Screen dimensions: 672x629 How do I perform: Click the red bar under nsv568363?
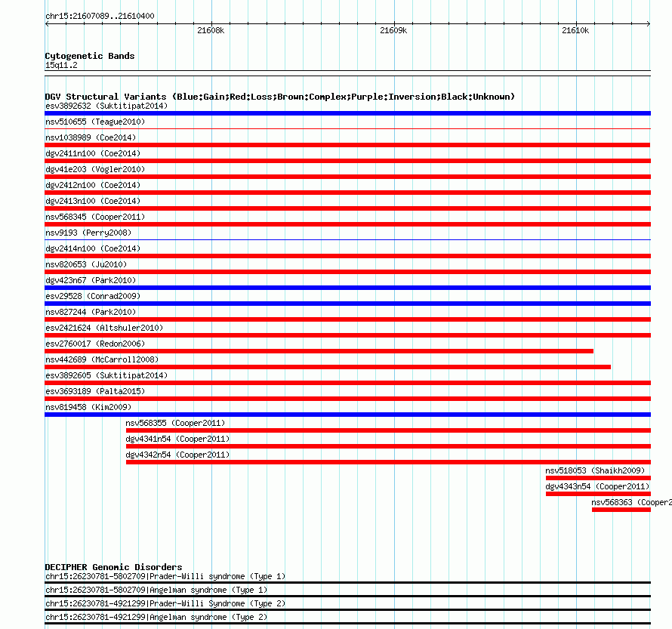tap(621, 510)
